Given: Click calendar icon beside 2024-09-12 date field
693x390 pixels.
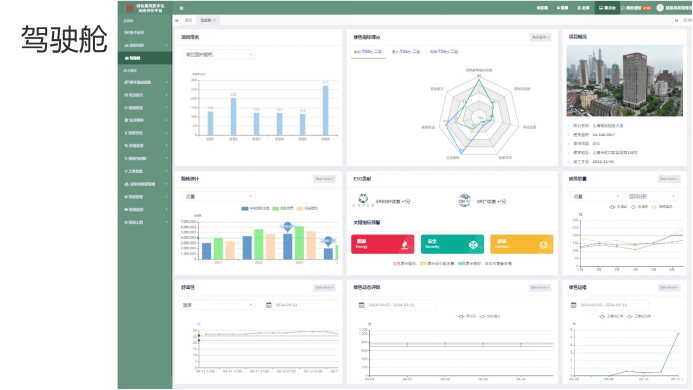Looking at the screenshot, I should tap(268, 305).
